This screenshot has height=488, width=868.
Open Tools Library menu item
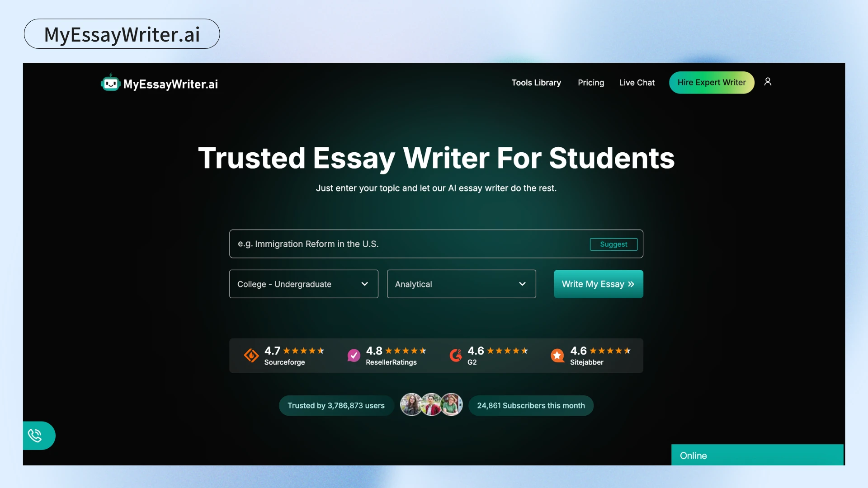536,83
